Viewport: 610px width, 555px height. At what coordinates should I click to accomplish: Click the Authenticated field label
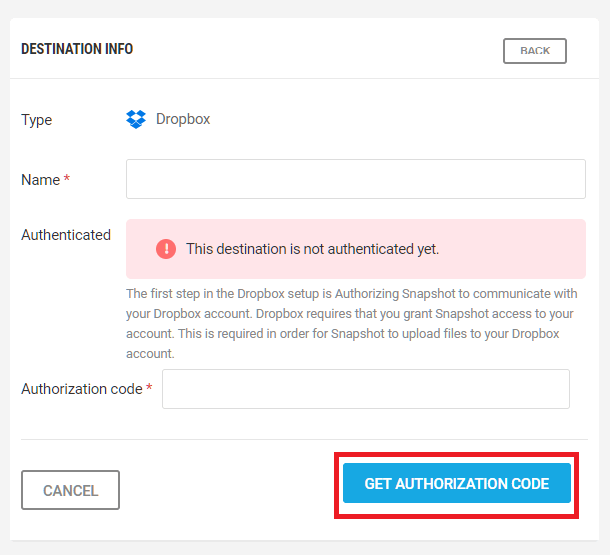click(x=66, y=235)
